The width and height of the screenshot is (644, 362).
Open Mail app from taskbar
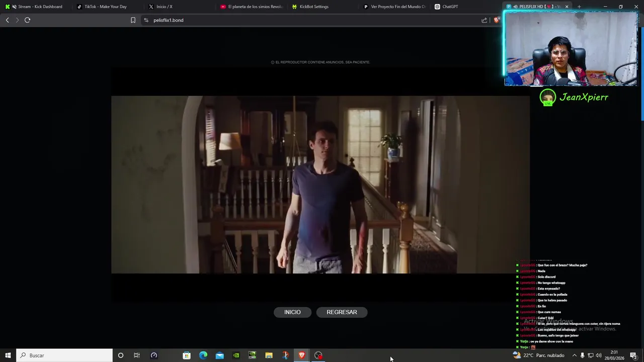tap(220, 355)
